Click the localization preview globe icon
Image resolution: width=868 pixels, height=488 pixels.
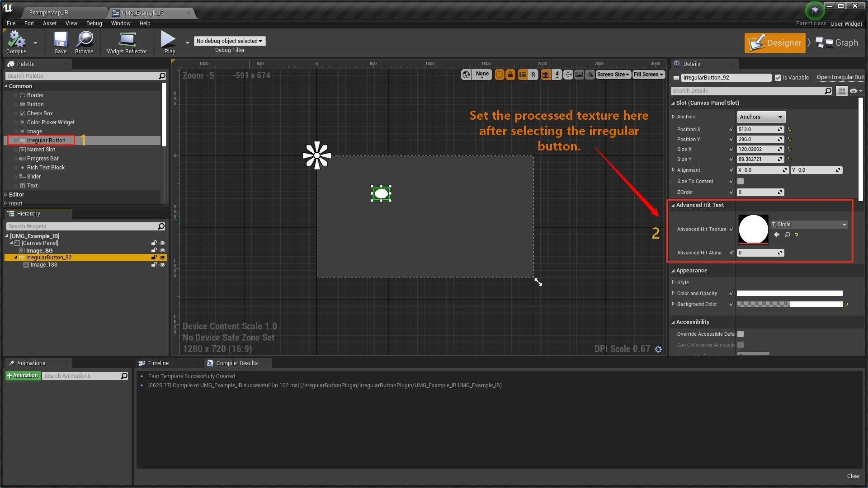(x=467, y=75)
